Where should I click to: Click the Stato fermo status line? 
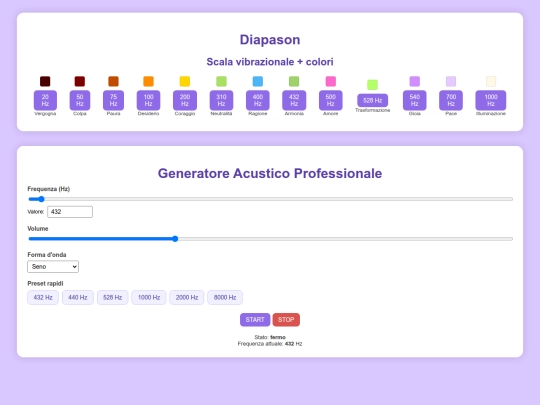coord(270,337)
